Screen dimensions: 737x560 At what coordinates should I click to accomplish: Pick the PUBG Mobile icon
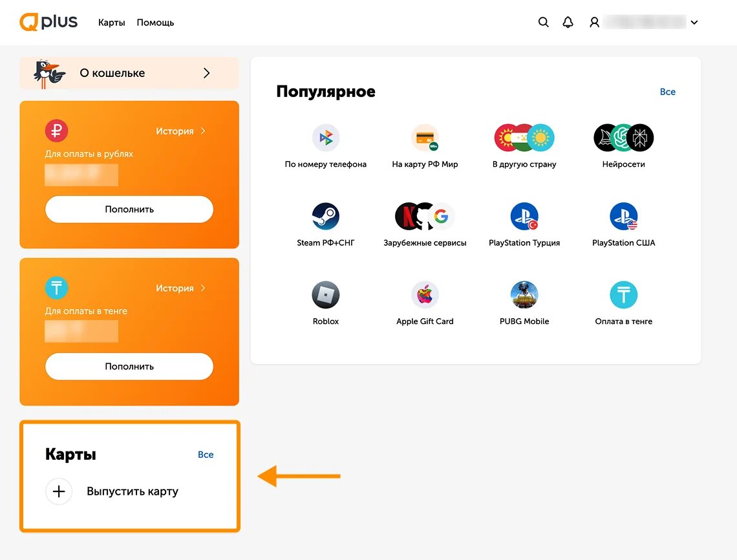(524, 295)
